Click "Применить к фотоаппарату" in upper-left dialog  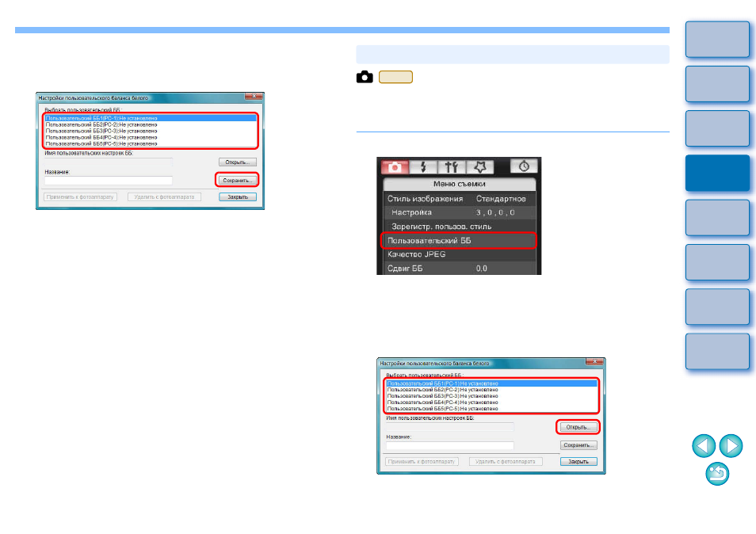pos(80,197)
